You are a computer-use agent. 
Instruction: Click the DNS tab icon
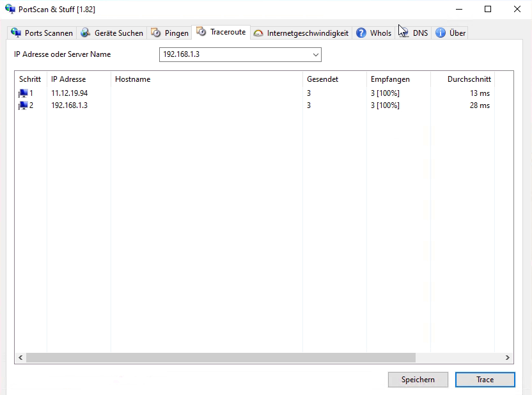tap(404, 33)
